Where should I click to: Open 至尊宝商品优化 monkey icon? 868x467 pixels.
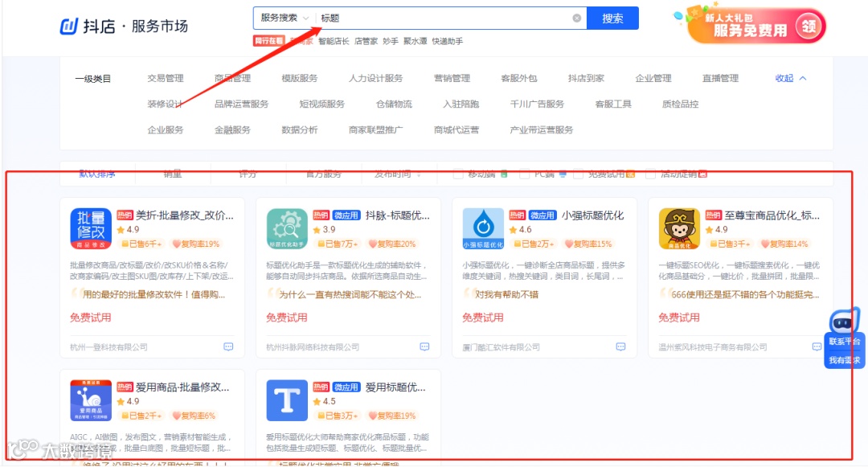point(679,228)
